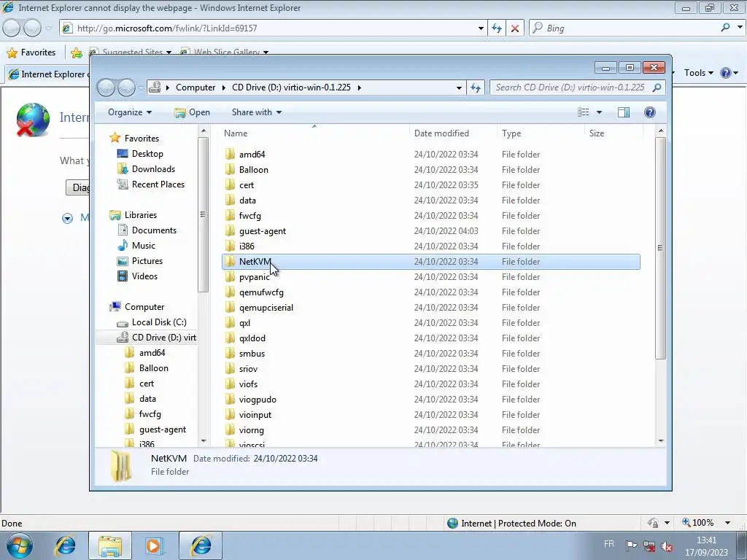Viewport: 747px width, 560px height.
Task: Click the Windows Start orb
Action: point(20,545)
